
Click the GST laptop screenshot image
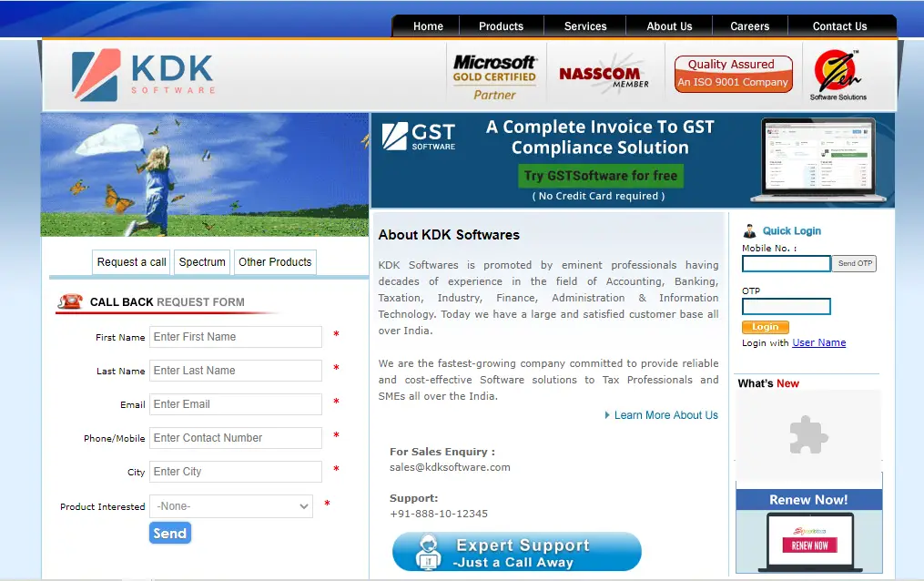click(x=817, y=160)
